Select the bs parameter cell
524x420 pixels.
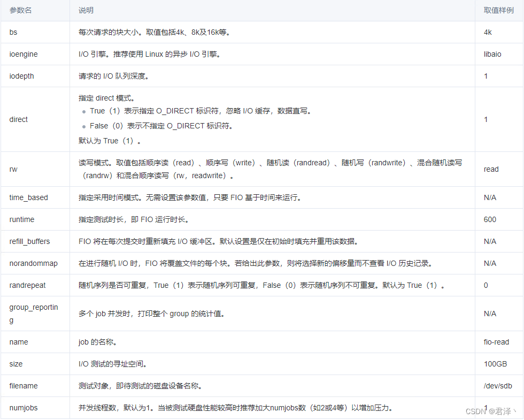point(12,32)
